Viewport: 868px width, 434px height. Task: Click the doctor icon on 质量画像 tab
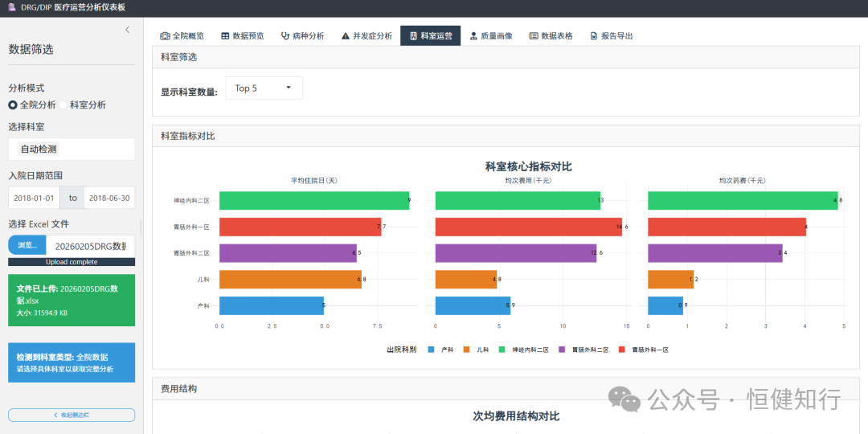[473, 36]
